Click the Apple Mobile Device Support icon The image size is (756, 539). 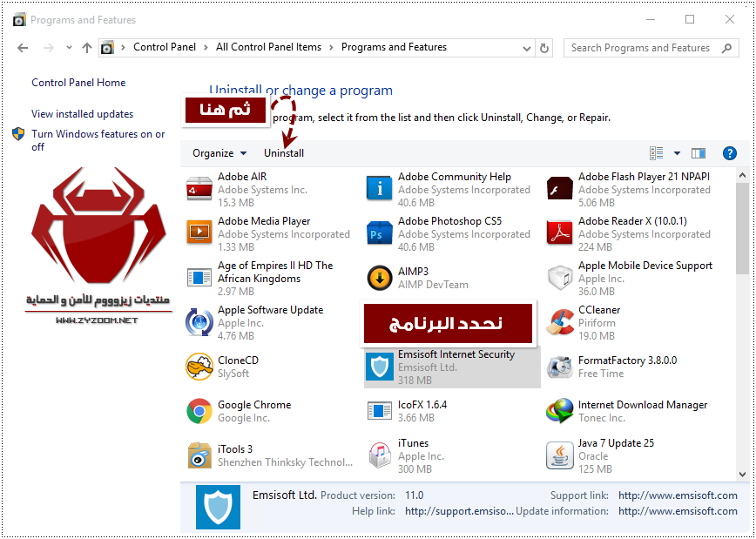560,277
